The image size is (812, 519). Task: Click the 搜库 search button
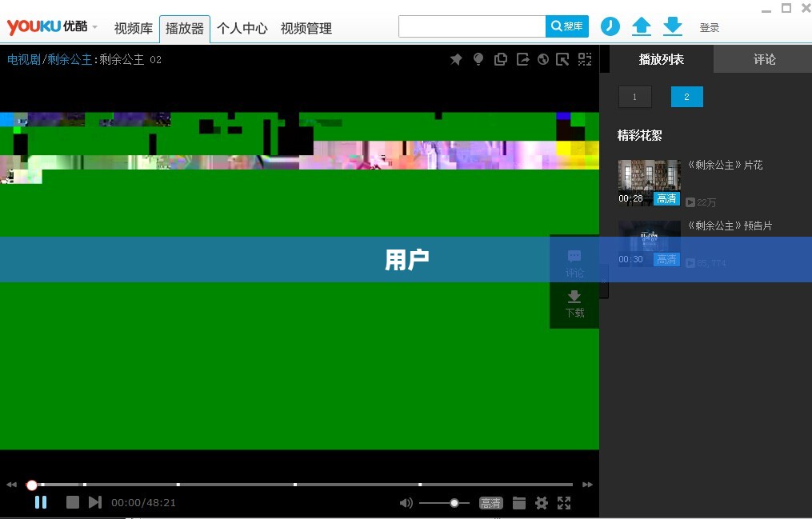(x=567, y=26)
